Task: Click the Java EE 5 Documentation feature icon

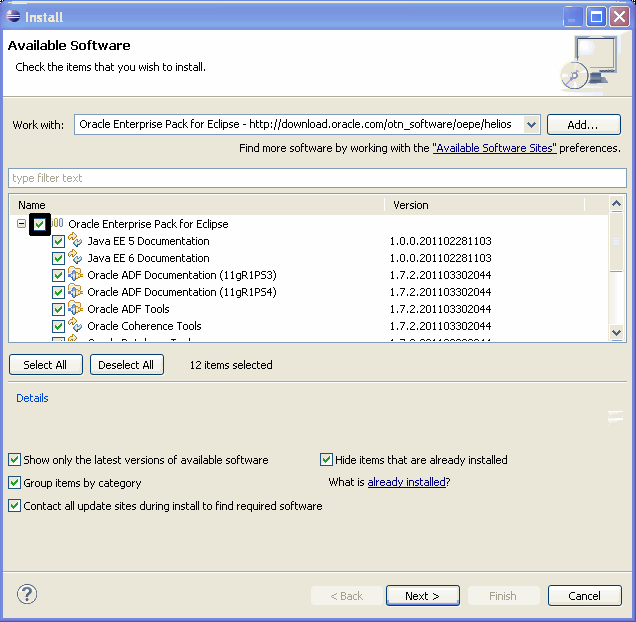Action: [75, 241]
